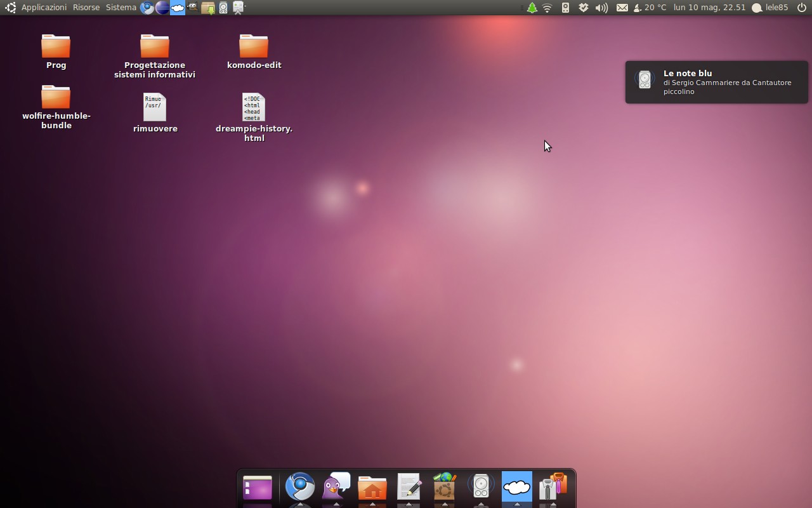812x508 pixels.
Task: Open the text editor from the dock
Action: [x=409, y=487]
